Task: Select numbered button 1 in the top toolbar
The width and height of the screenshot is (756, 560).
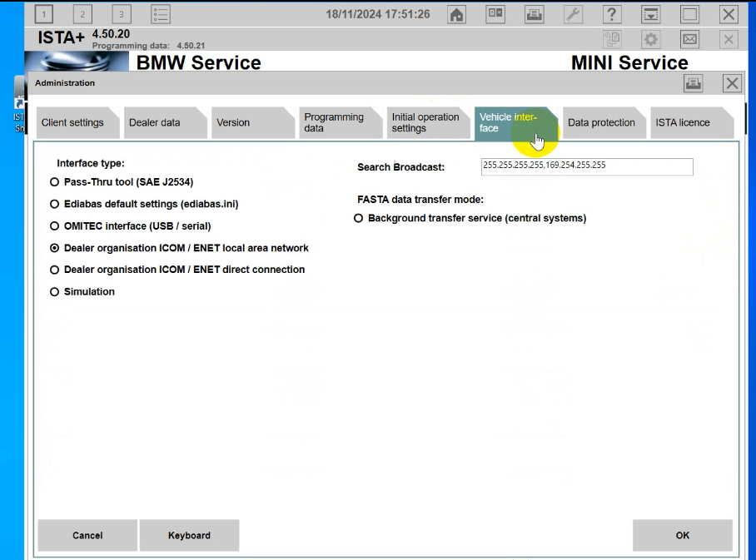Action: pos(44,14)
